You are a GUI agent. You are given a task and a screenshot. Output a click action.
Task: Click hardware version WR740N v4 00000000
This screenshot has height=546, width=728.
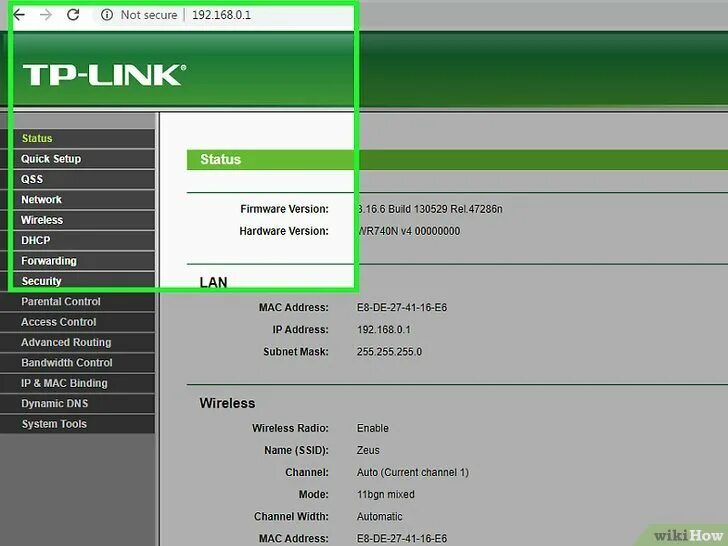click(x=409, y=231)
